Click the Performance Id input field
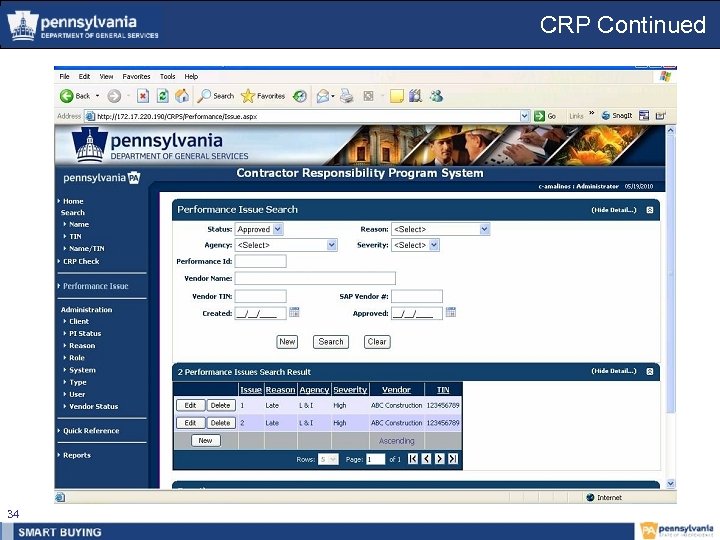Image resolution: width=720 pixels, height=540 pixels. pos(260,261)
